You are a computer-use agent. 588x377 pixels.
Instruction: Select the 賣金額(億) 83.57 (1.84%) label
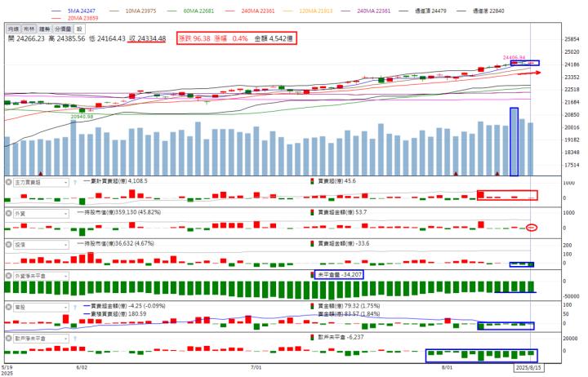point(349,313)
